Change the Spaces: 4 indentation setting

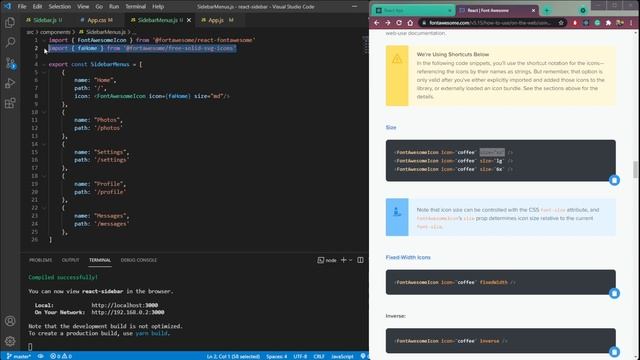click(x=277, y=356)
